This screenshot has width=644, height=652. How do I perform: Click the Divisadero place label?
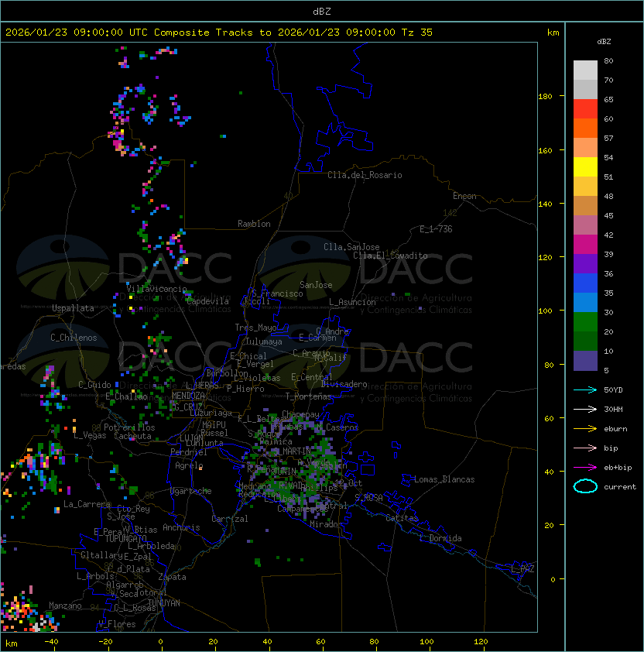click(x=344, y=384)
